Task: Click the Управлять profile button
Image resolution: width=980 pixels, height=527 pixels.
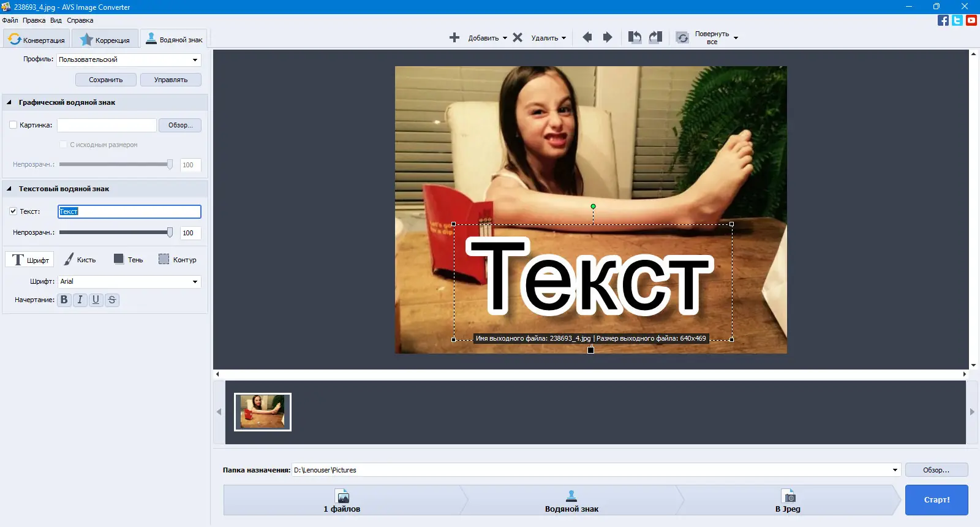Action: [x=171, y=80]
